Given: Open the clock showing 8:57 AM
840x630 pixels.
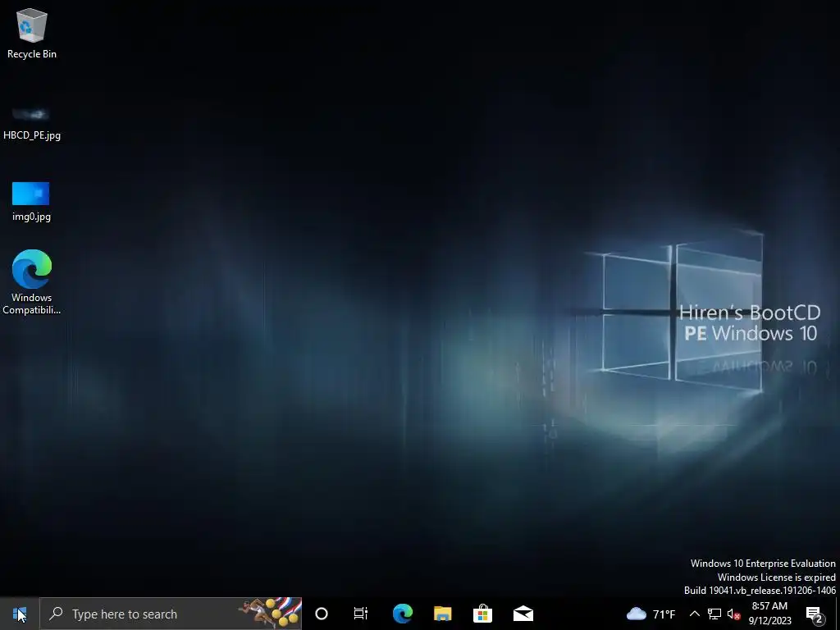Looking at the screenshot, I should tap(769, 614).
